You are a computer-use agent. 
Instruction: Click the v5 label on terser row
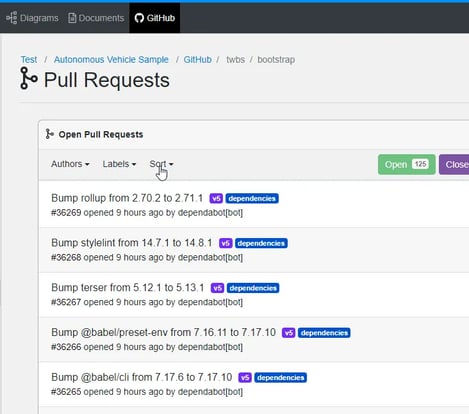[217, 288]
